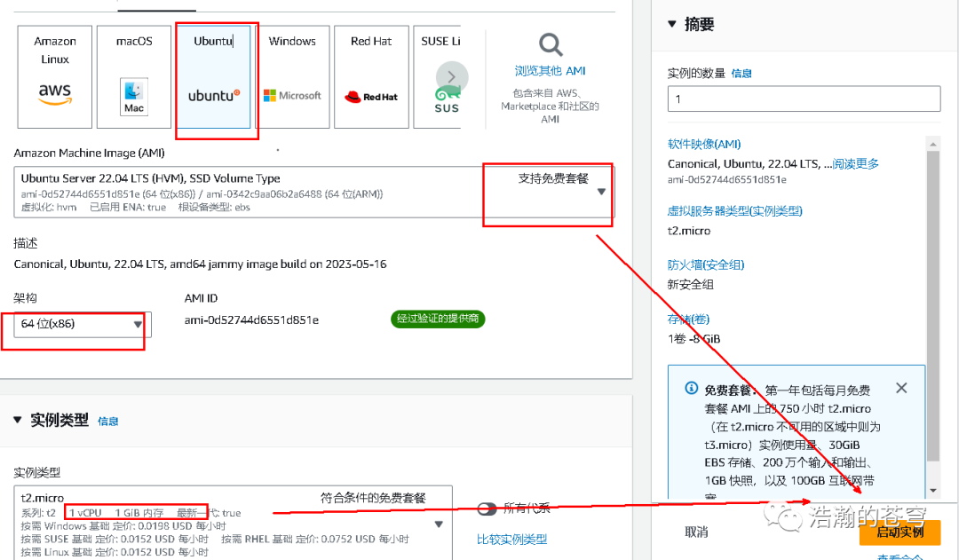Open 浏览其他 AMI link

pyautogui.click(x=550, y=71)
